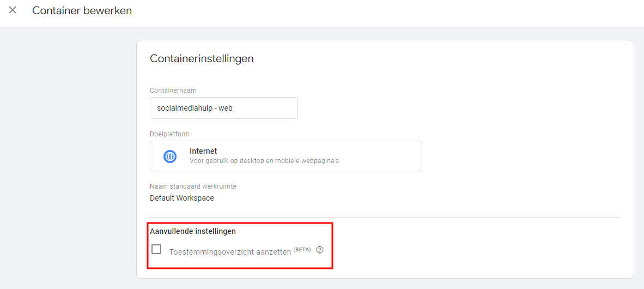Image resolution: width=644 pixels, height=289 pixels.
Task: Click the word socialmediahulp in the name field
Action: click(184, 108)
